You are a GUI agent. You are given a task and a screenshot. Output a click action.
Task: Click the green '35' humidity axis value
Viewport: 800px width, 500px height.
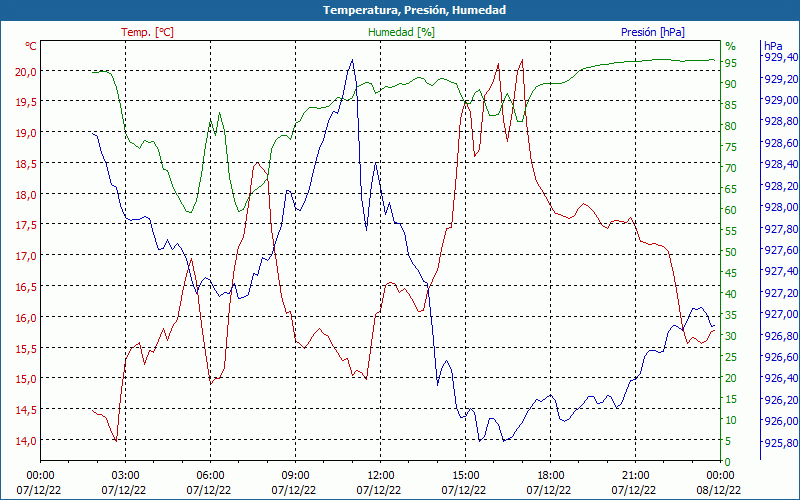pos(731,315)
